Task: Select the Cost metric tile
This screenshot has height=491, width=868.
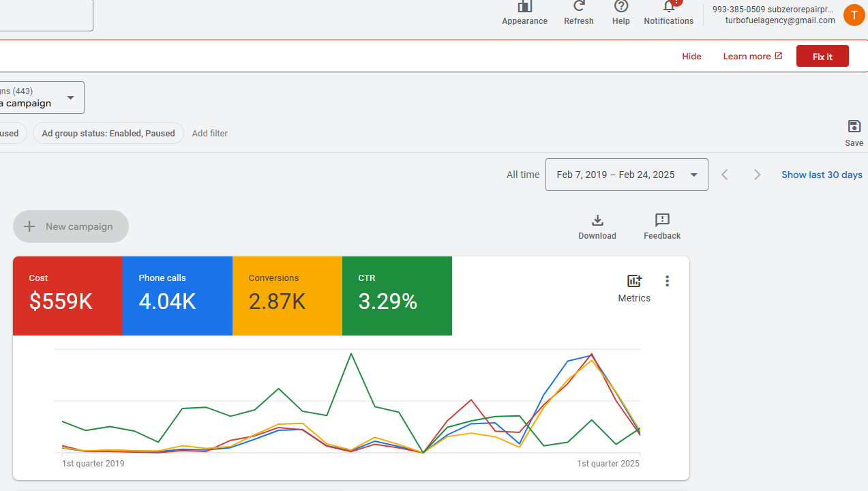Action: point(68,296)
